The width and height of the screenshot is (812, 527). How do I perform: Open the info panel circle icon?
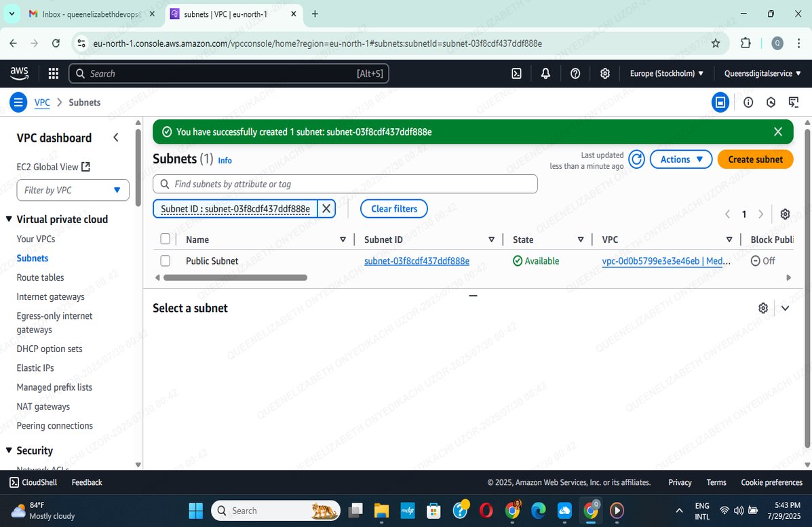748,102
